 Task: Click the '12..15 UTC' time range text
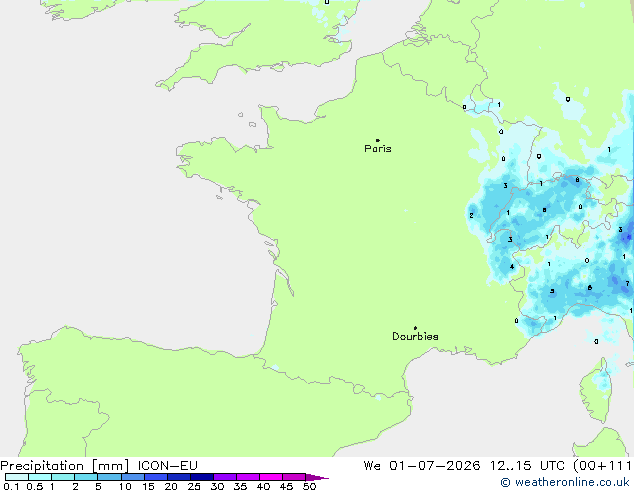coord(527,466)
